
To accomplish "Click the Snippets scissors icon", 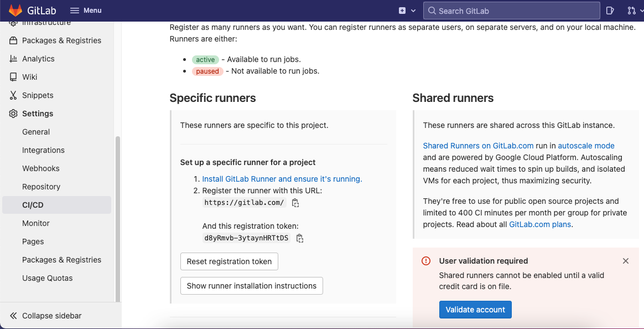I will coord(13,95).
